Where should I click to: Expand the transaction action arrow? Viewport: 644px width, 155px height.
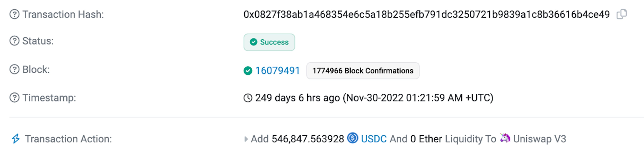click(x=246, y=139)
